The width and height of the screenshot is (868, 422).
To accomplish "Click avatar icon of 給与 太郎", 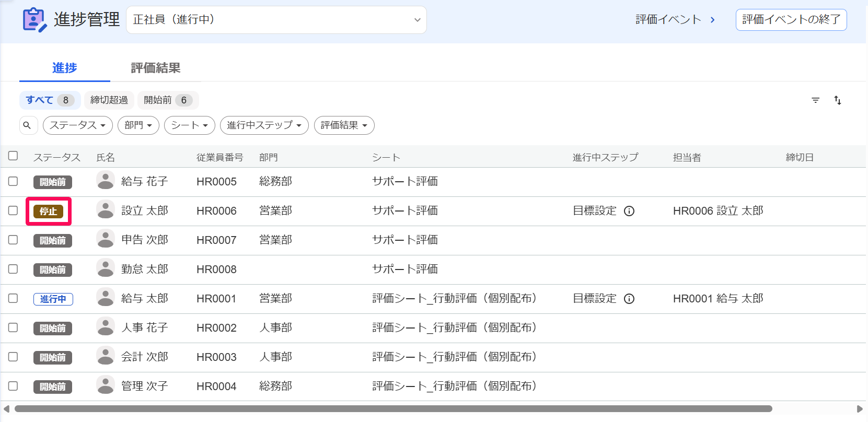I will point(106,298).
